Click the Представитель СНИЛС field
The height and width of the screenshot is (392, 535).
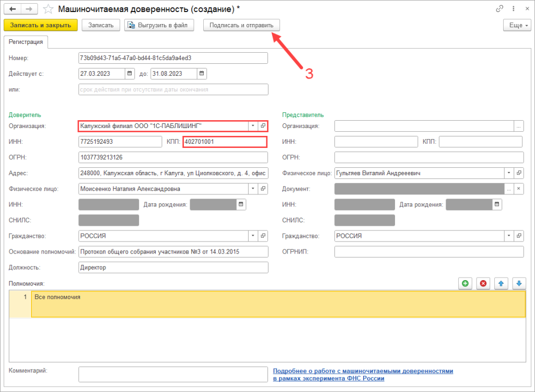(x=364, y=220)
